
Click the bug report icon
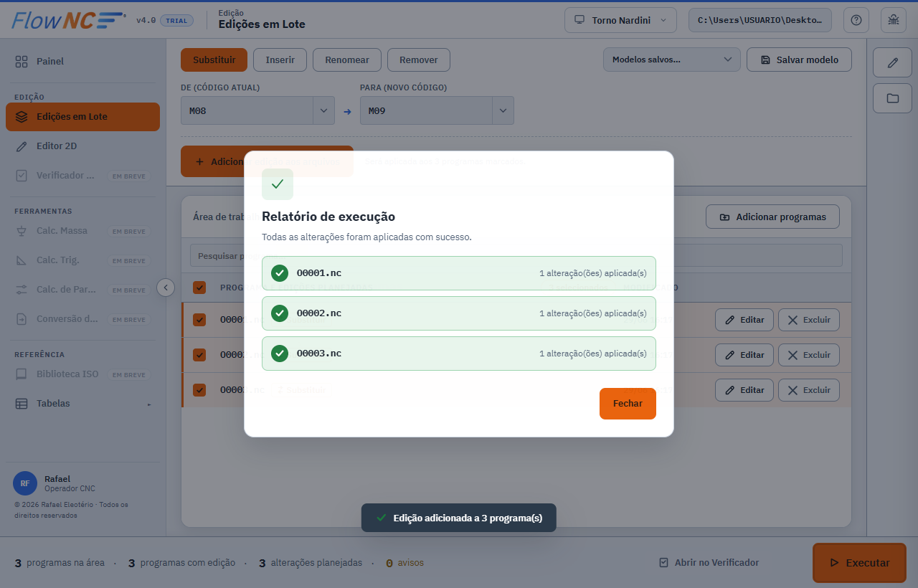coord(893,20)
